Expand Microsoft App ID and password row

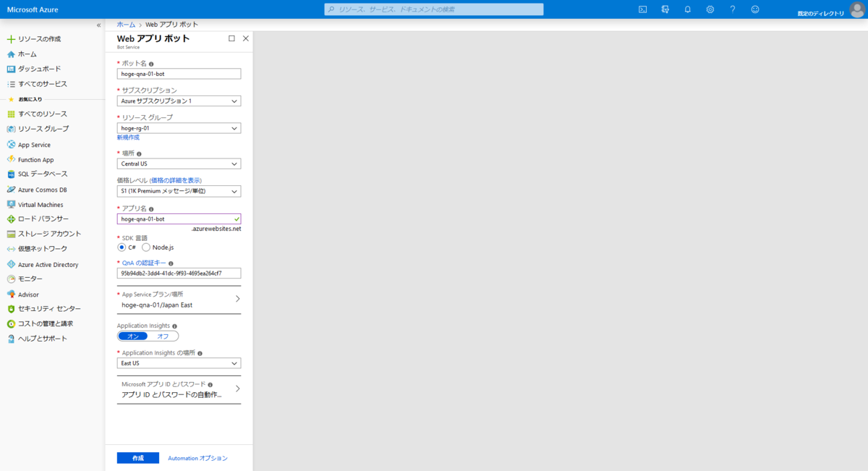pos(179,389)
